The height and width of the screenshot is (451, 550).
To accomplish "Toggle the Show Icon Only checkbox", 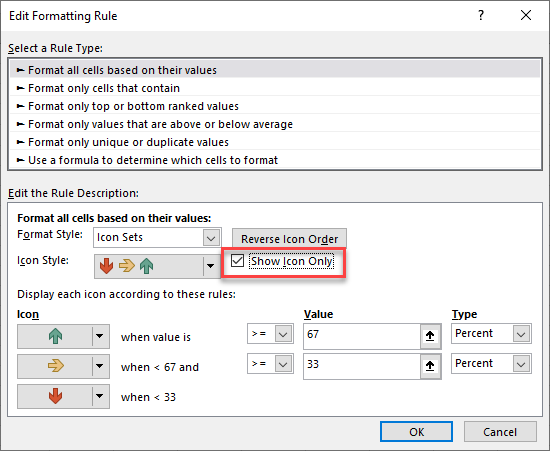I will coord(237,261).
